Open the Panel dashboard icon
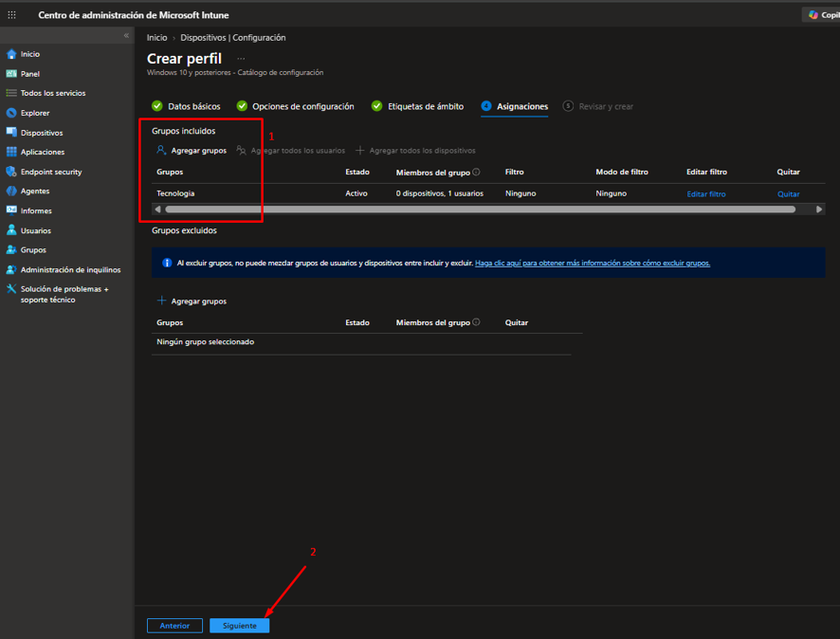Screen dimensions: 840x639 [x=11, y=73]
